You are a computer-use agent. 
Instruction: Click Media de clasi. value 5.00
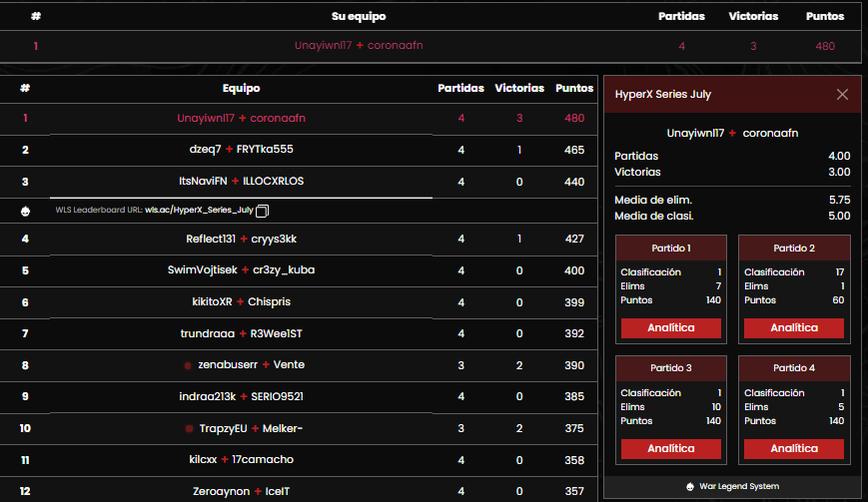(839, 217)
